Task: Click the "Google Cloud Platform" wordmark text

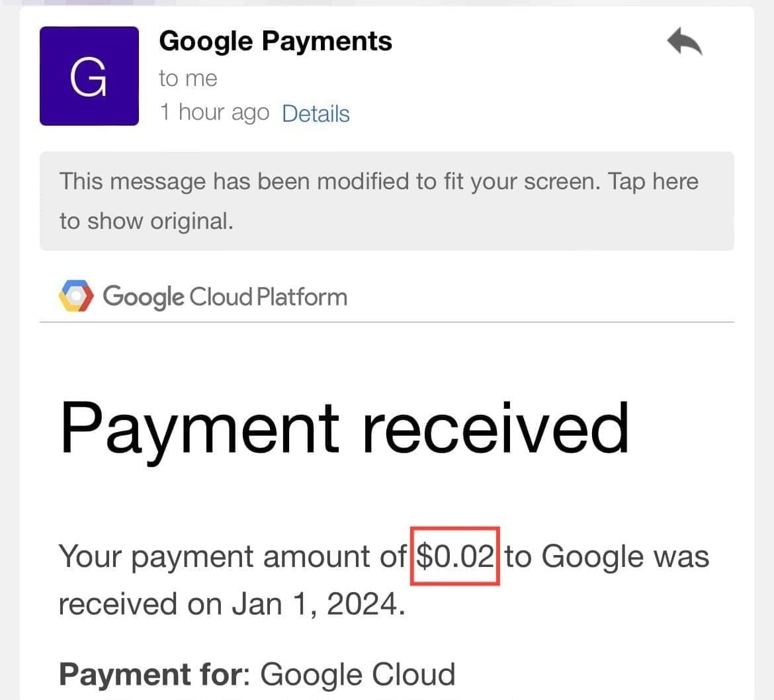Action: click(225, 296)
